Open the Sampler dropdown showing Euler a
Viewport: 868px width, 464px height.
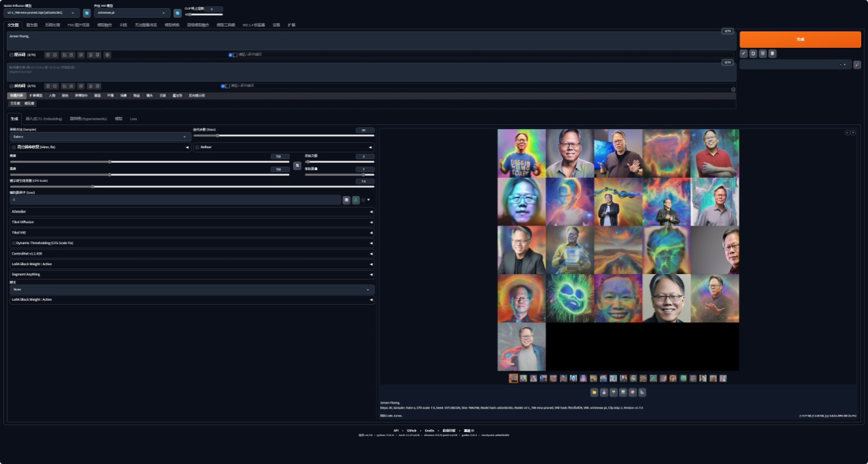pyautogui.click(x=100, y=137)
